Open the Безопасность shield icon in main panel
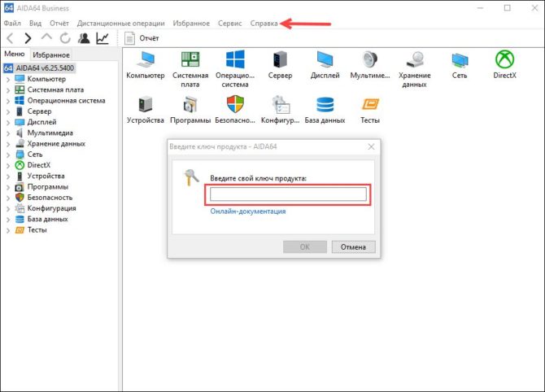Image resolution: width=545 pixels, height=392 pixels. (x=235, y=104)
